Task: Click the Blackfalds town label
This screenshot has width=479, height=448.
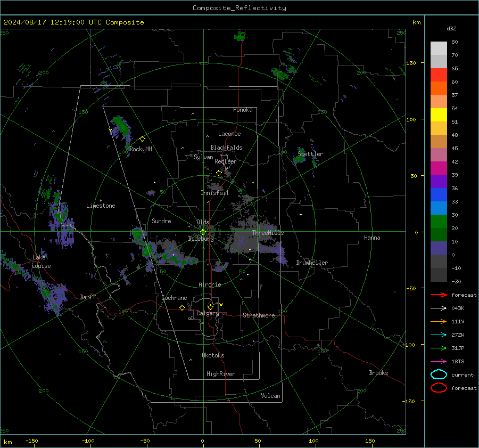Action: point(226,148)
